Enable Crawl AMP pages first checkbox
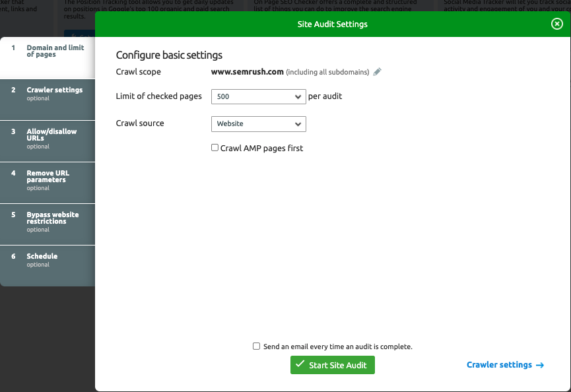Screen dimensions: 571x392 pyautogui.click(x=215, y=147)
